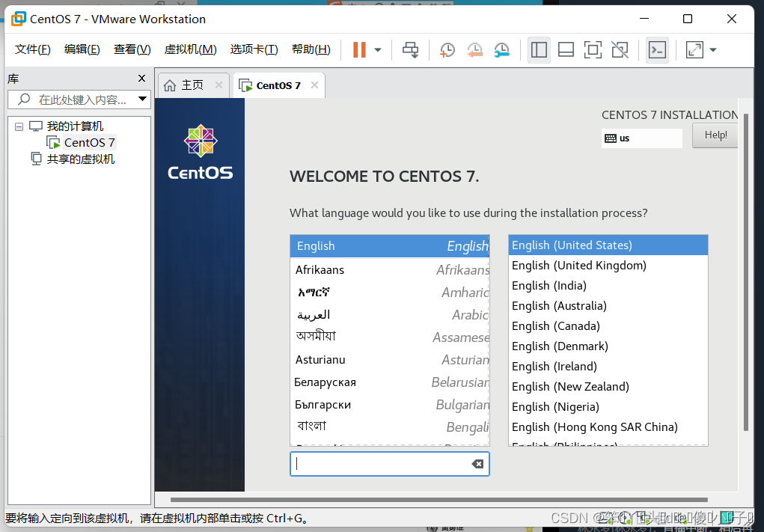Close the CentOS 7 tab
Image resolution: width=764 pixels, height=532 pixels.
coord(315,85)
